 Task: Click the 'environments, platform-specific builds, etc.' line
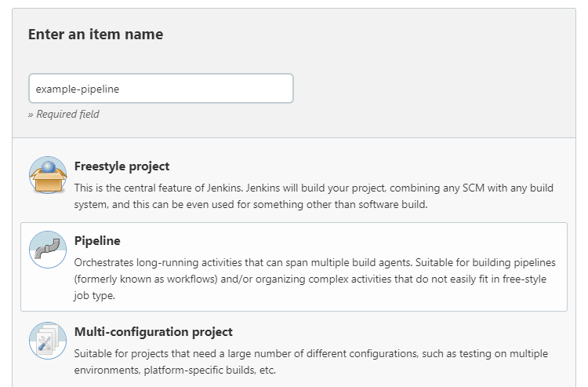click(175, 371)
